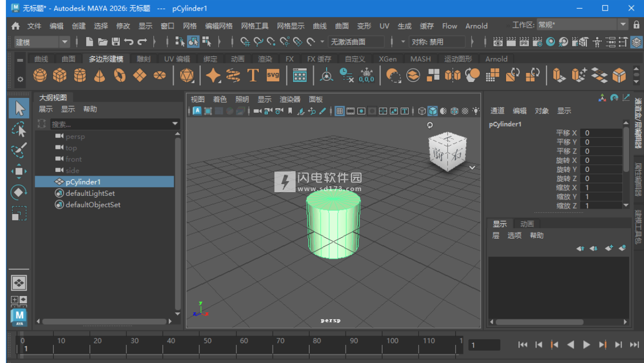Play the timeline backward
The width and height of the screenshot is (644, 363).
coord(570,345)
